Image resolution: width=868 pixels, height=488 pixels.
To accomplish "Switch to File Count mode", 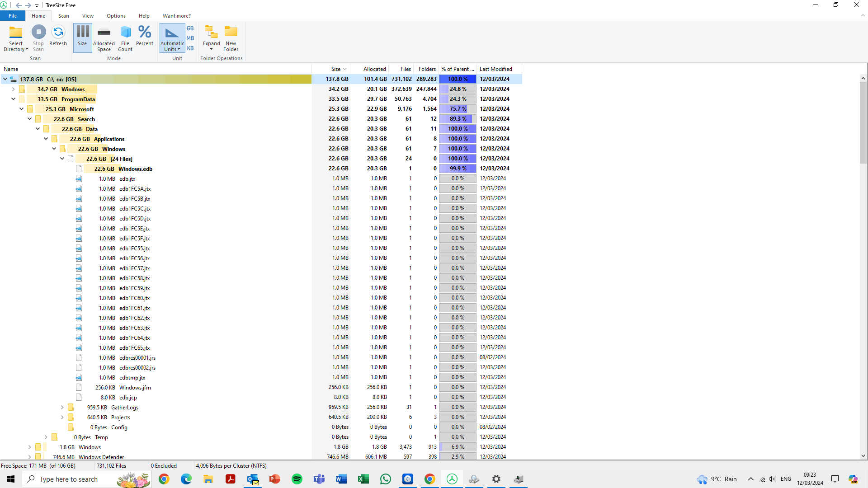I will point(125,38).
